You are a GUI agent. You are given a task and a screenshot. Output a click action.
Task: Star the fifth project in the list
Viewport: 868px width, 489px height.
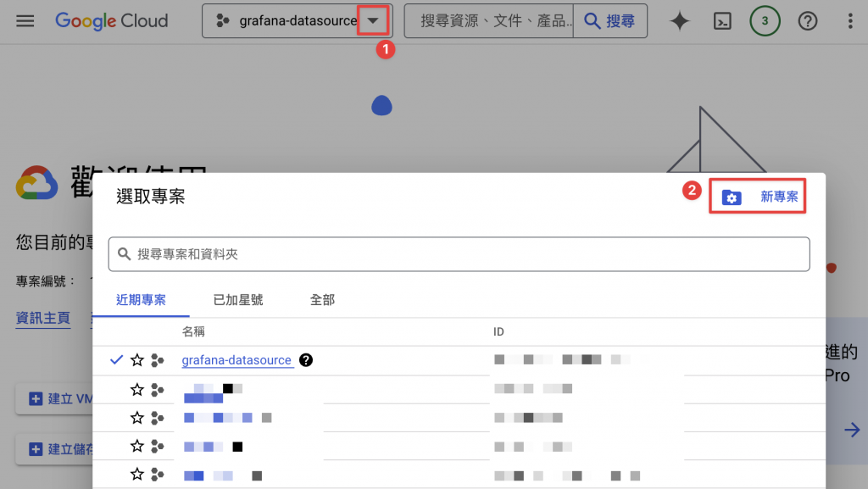click(x=136, y=474)
